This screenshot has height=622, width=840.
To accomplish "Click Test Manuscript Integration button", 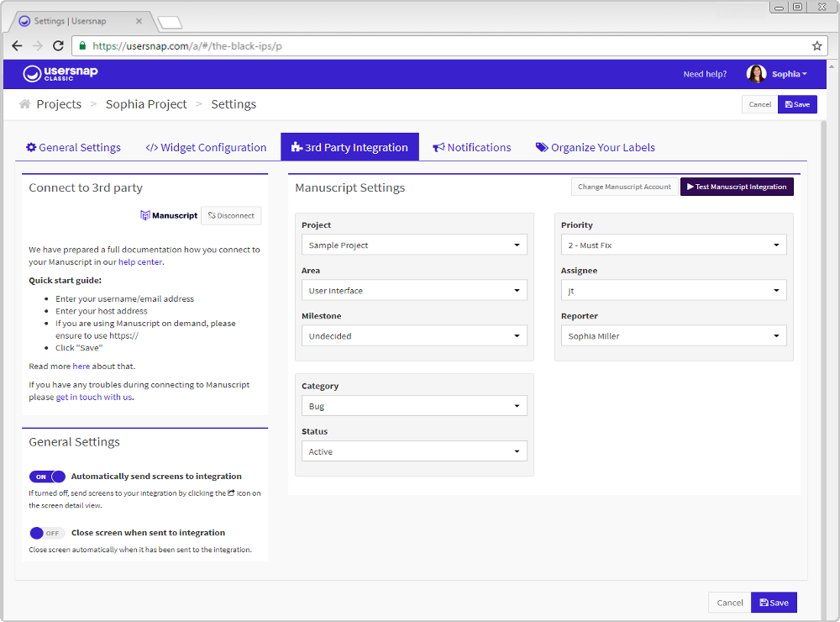I will point(737,187).
